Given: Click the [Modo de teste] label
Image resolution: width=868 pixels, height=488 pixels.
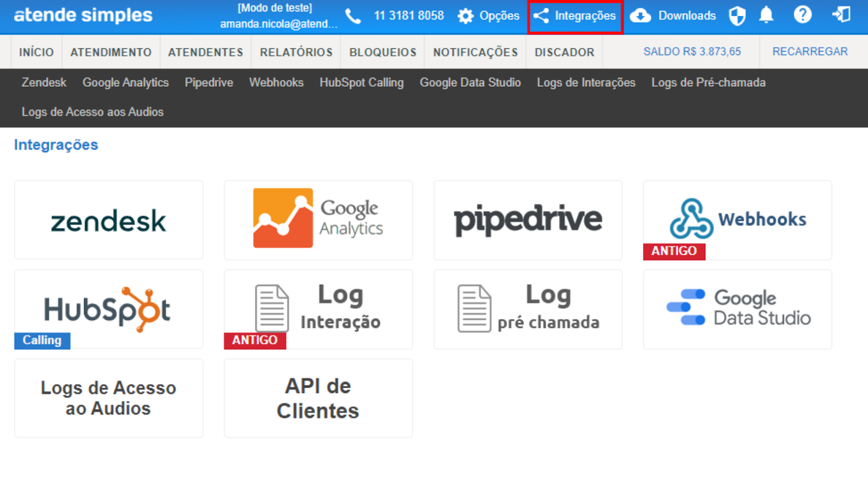Looking at the screenshot, I should (x=275, y=8).
